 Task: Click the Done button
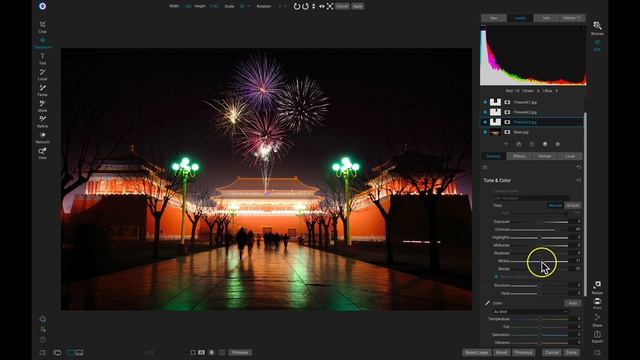coord(571,353)
